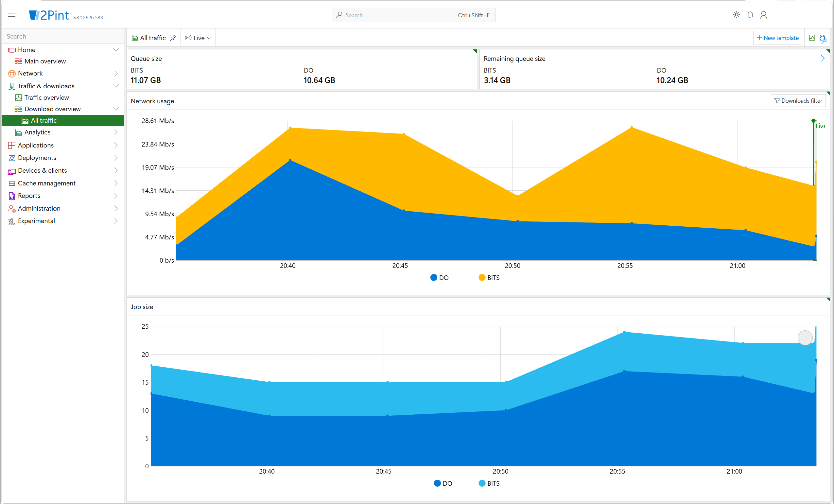This screenshot has width=834, height=504.
Task: Click the Administration icon in sidebar
Action: [11, 209]
